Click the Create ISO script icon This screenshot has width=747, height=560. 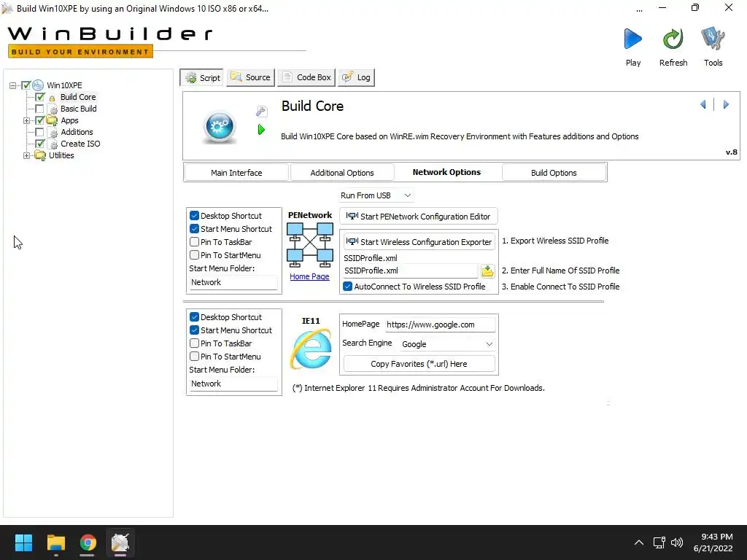click(x=54, y=144)
